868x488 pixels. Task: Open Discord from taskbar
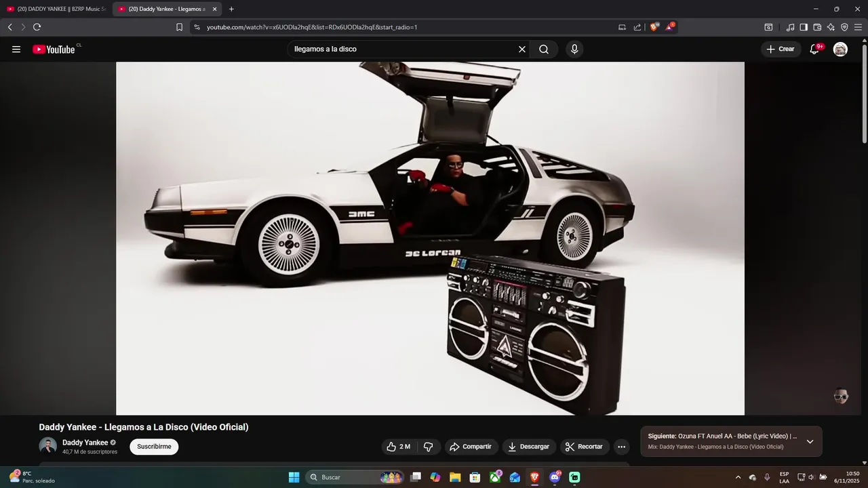pyautogui.click(x=555, y=477)
